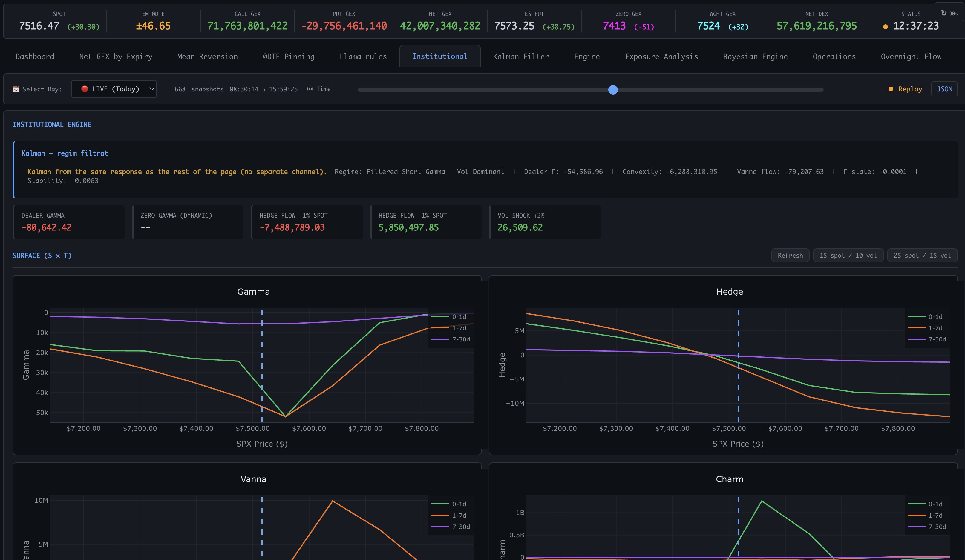The image size is (965, 560).
Task: Open the Kalman Filter tab
Action: (521, 57)
